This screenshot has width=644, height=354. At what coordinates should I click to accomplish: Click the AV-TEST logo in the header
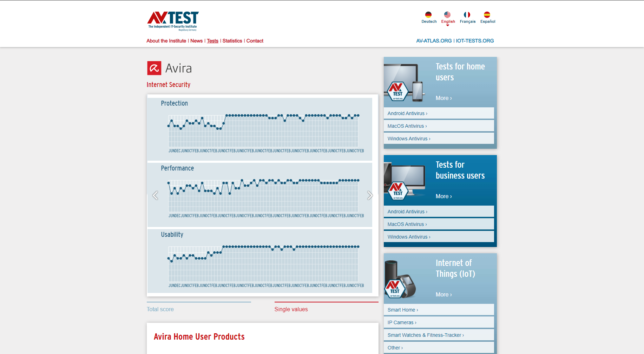coord(173,21)
